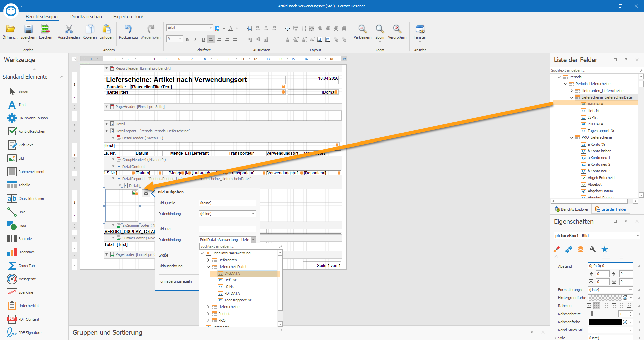The image size is (644, 340).
Task: Click the picture box gear smart-tag
Action: pyautogui.click(x=146, y=193)
